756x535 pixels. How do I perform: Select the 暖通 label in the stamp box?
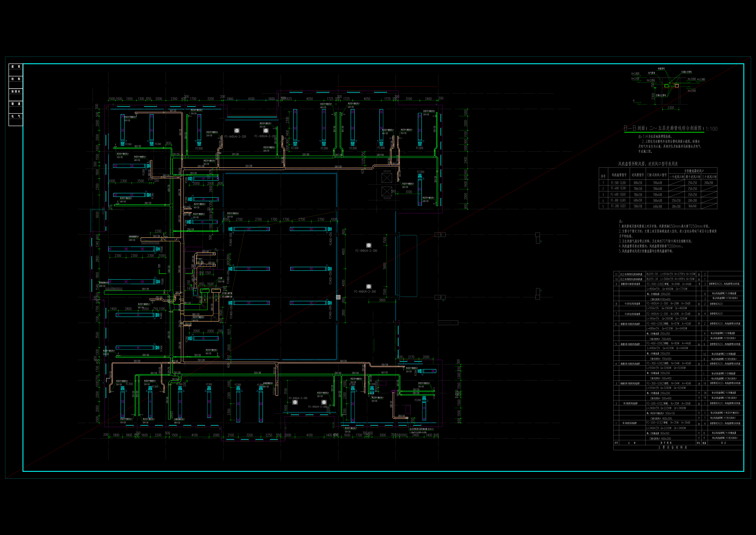[x=16, y=104]
